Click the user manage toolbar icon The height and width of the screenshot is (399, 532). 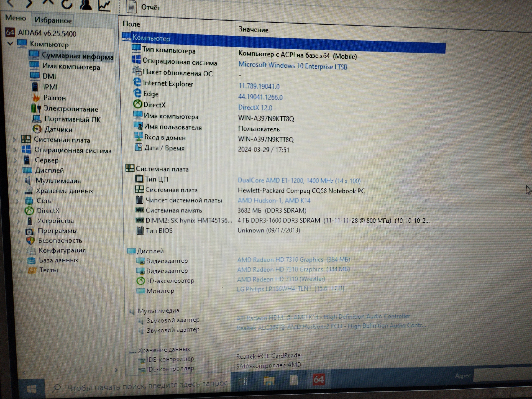click(86, 4)
